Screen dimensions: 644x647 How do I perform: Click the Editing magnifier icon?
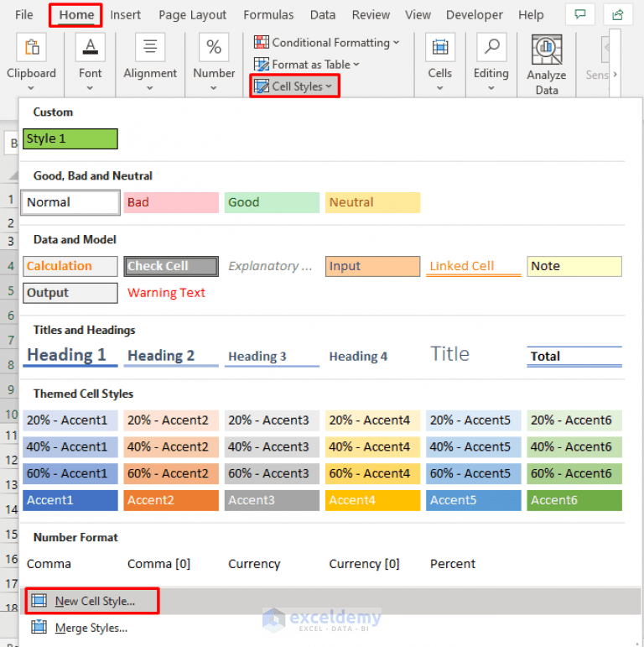(x=491, y=48)
